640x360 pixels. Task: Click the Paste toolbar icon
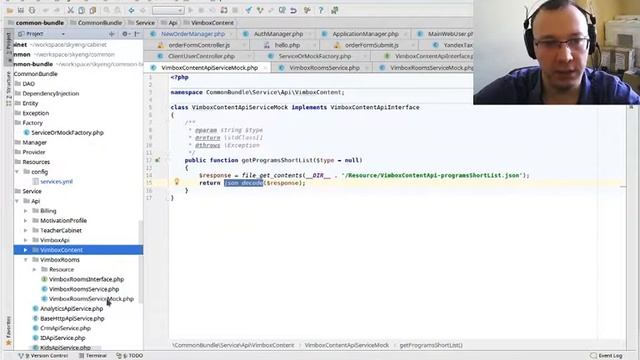click(x=93, y=11)
